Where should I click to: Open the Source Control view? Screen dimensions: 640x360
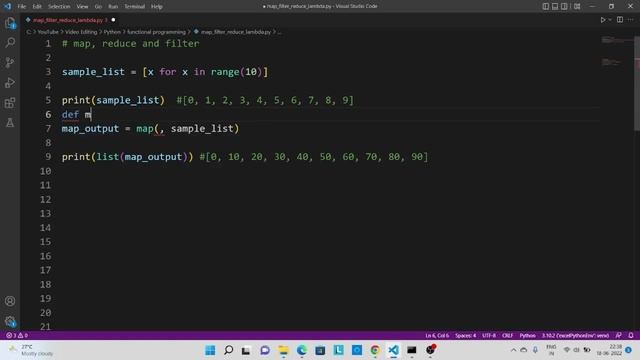tap(10, 62)
